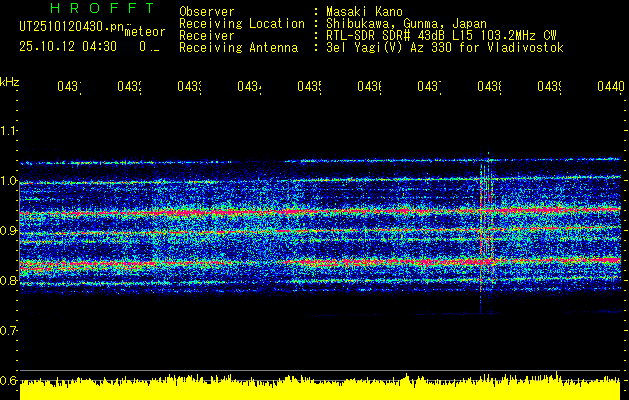
Task: Select antenna text 3el Yagi(V) Az 330 for Vladivostok
Action: point(445,48)
